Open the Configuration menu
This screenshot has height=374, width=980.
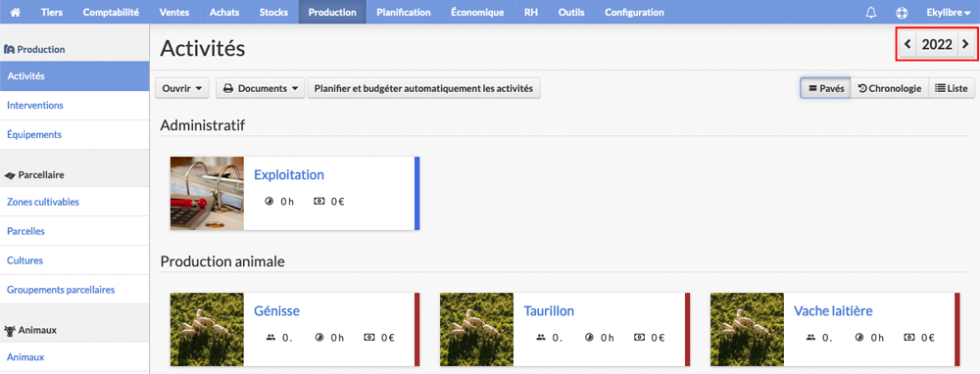(x=634, y=12)
